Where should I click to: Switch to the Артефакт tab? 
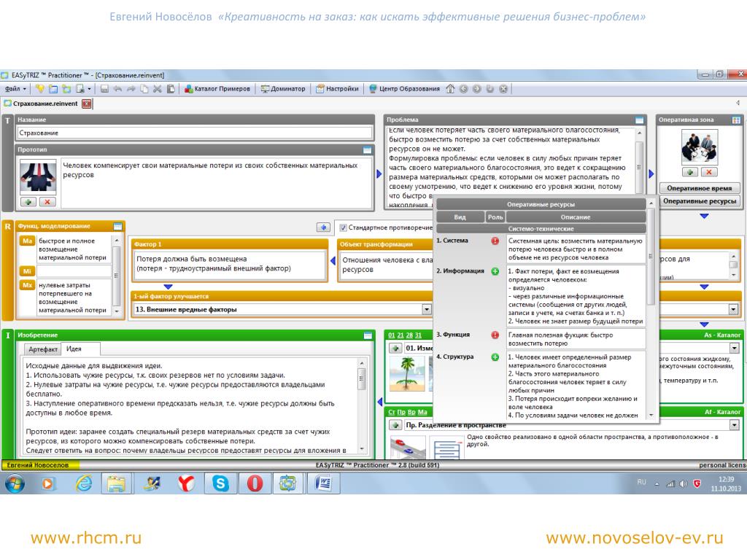(43, 349)
